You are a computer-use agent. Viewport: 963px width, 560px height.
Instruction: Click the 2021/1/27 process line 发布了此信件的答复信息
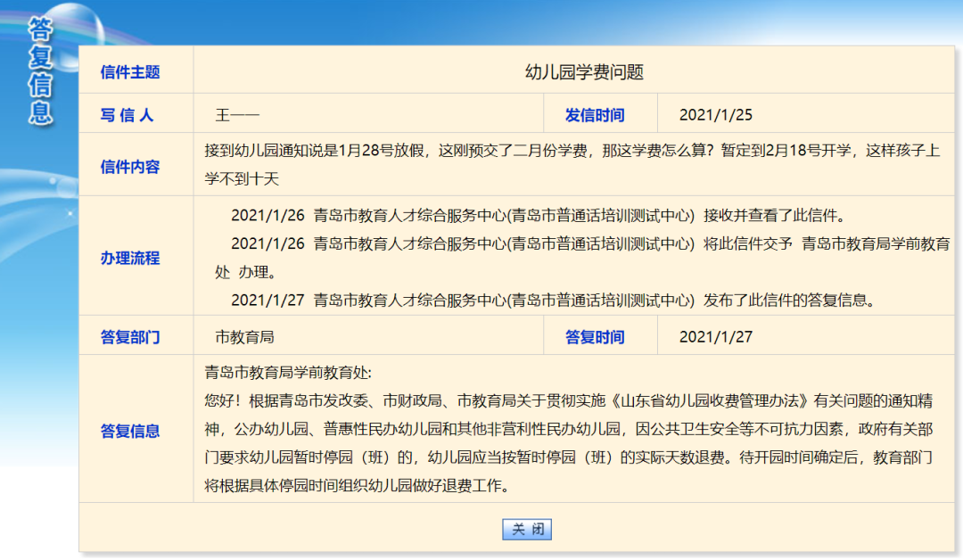pos(553,301)
